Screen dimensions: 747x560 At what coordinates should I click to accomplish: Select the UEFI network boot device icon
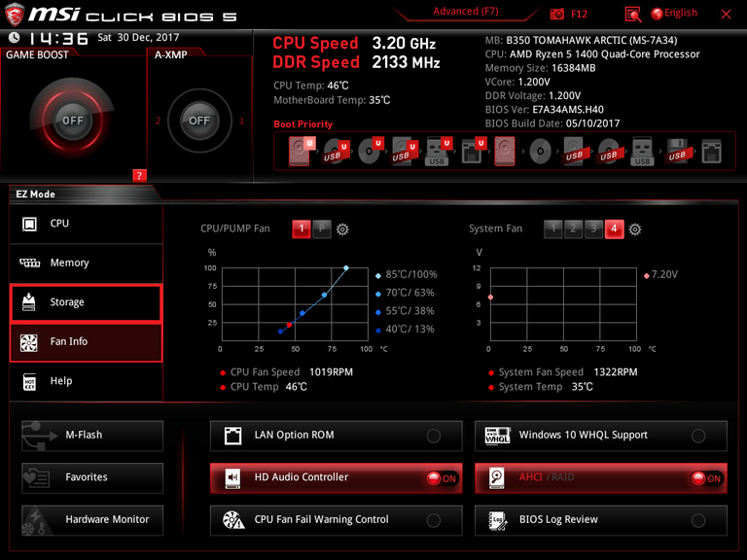[x=473, y=152]
